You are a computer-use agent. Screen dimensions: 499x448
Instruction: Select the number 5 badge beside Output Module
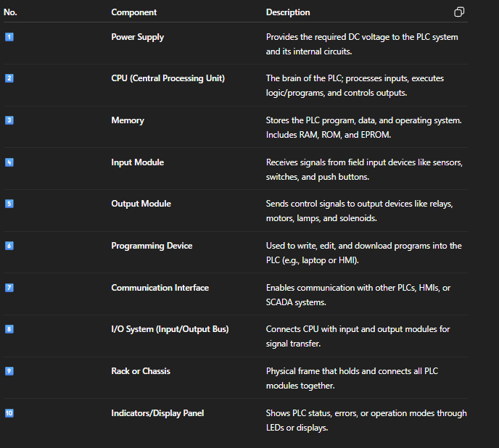9,204
